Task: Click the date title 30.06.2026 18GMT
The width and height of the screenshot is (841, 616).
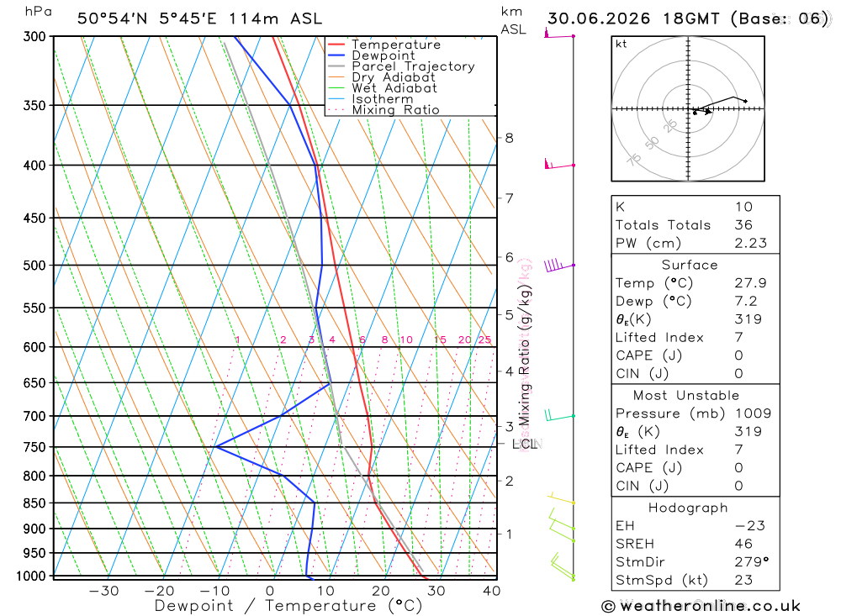Action: pyautogui.click(x=633, y=18)
